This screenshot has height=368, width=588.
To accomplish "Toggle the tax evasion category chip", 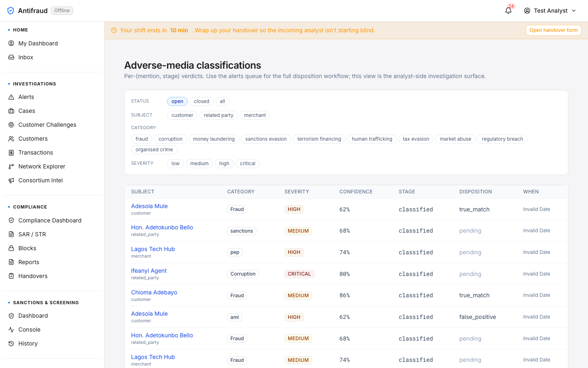I will [x=416, y=139].
